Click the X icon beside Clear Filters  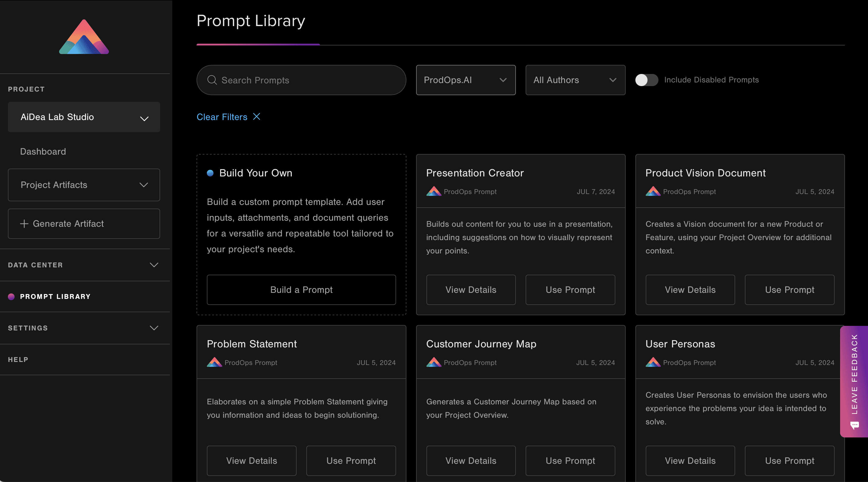tap(256, 116)
